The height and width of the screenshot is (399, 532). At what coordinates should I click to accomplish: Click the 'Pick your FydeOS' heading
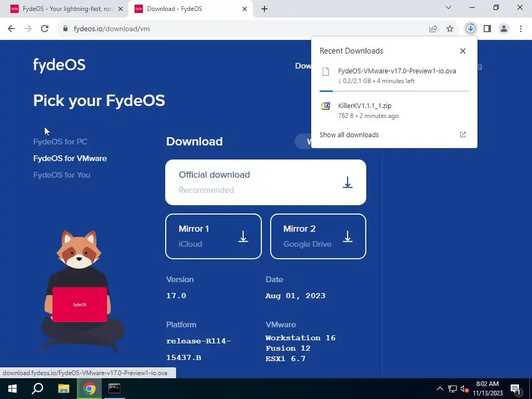coord(99,101)
